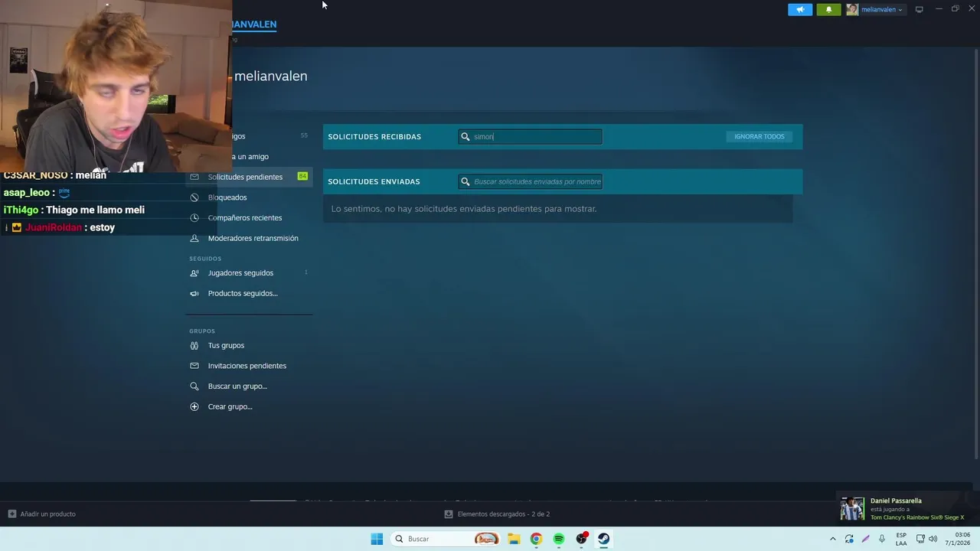Click the blocked icon beside Bloqueados
Viewport: 980px width, 551px height.
pyautogui.click(x=194, y=197)
